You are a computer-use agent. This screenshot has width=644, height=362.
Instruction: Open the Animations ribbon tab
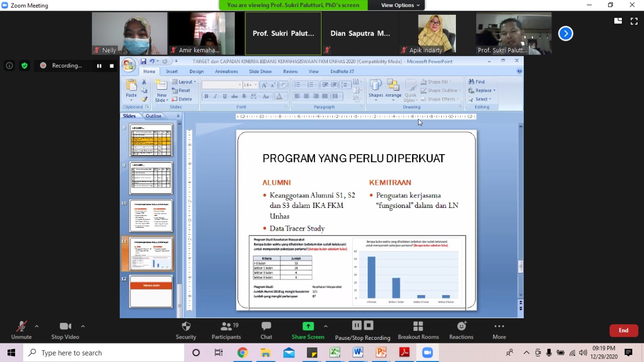[x=226, y=71]
